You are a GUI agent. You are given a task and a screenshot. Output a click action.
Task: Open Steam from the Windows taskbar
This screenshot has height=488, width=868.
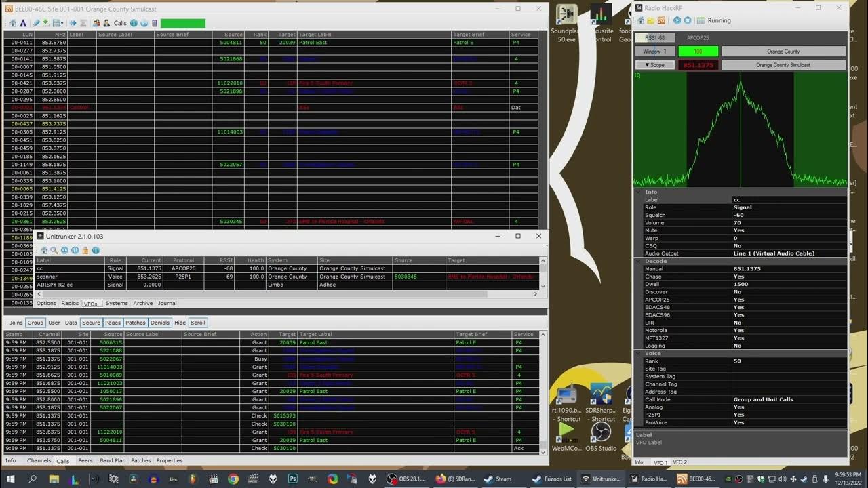[498, 479]
